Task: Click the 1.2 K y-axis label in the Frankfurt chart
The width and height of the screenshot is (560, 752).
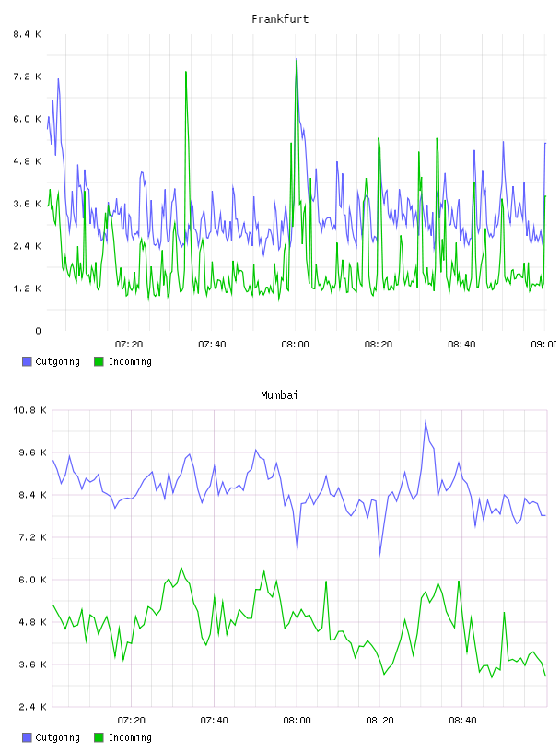Action: point(27,288)
